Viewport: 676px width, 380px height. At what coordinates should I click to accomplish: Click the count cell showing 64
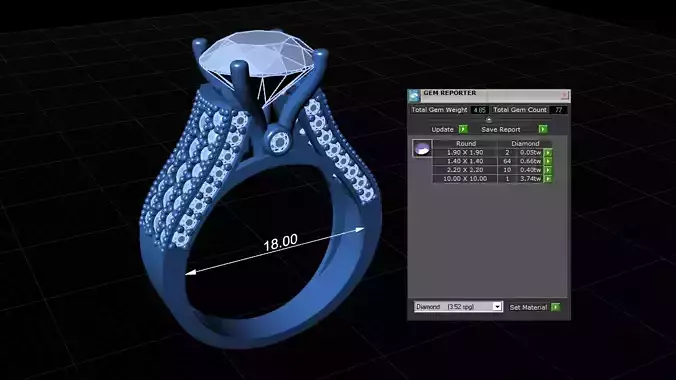(507, 161)
